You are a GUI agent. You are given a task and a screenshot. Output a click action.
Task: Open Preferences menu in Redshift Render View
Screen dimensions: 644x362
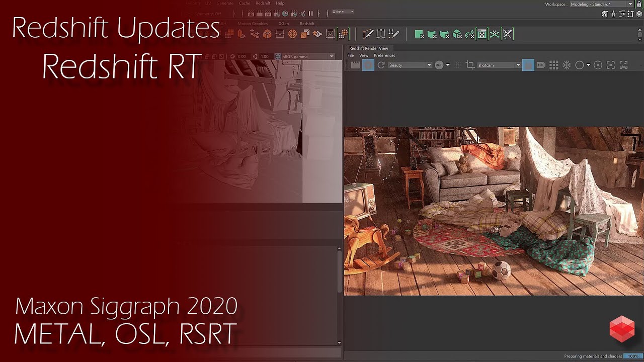coord(384,55)
